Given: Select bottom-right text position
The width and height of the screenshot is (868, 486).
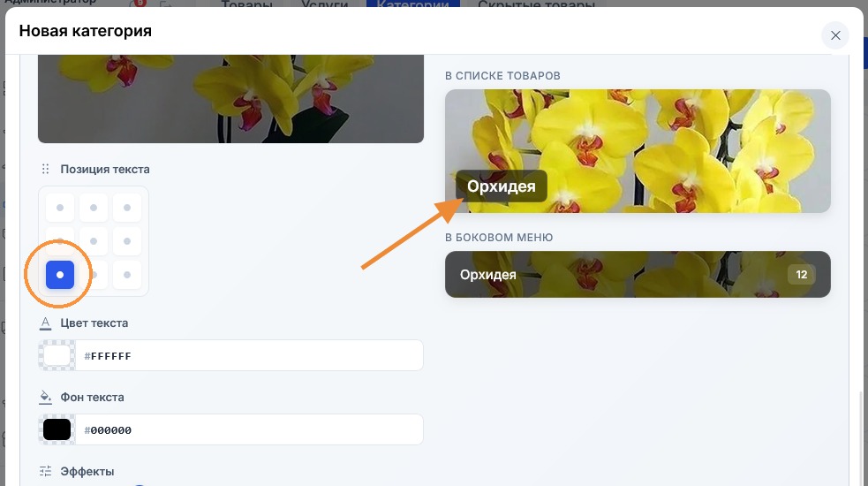Looking at the screenshot, I should tap(127, 275).
